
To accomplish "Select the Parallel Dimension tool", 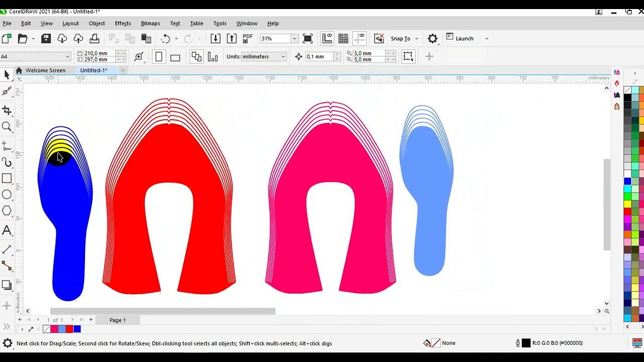I will click(x=7, y=250).
